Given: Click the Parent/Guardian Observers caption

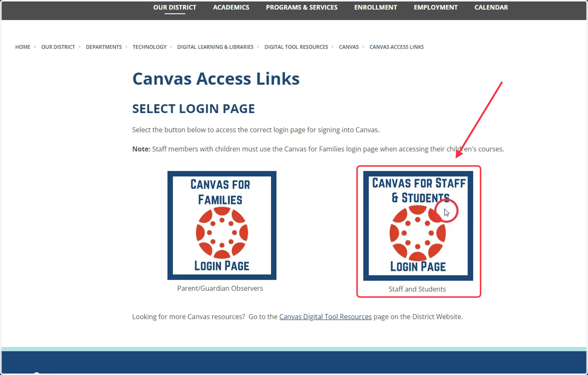Looking at the screenshot, I should [x=220, y=288].
